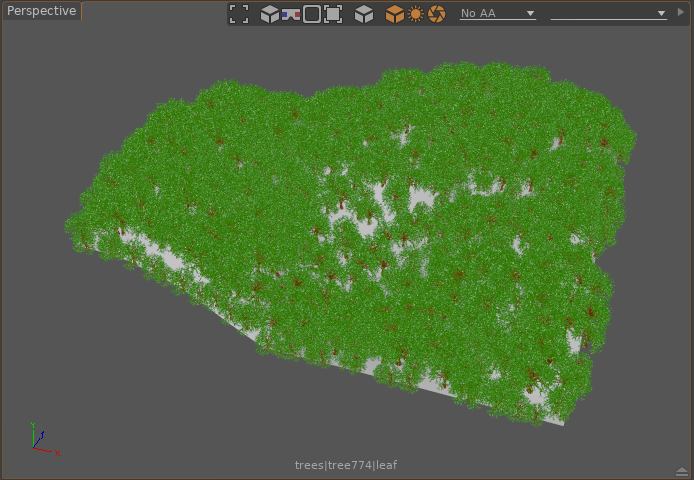
Task: Toggle the stereo 3D glasses icon
Action: pyautogui.click(x=291, y=14)
